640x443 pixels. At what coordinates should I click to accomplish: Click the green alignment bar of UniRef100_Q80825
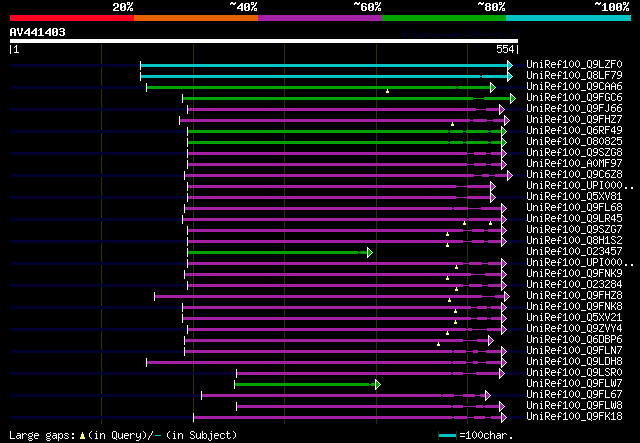click(344, 142)
